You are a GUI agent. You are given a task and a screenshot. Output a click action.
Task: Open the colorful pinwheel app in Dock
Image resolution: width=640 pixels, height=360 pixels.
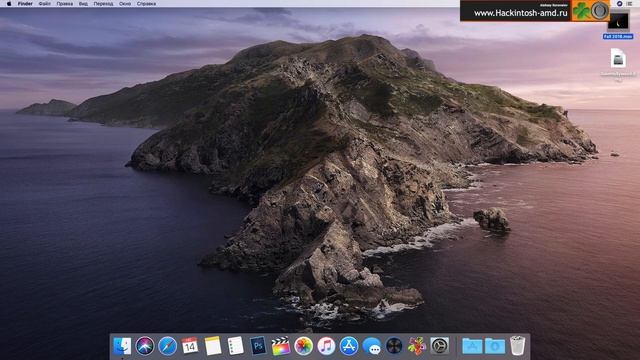[417, 346]
